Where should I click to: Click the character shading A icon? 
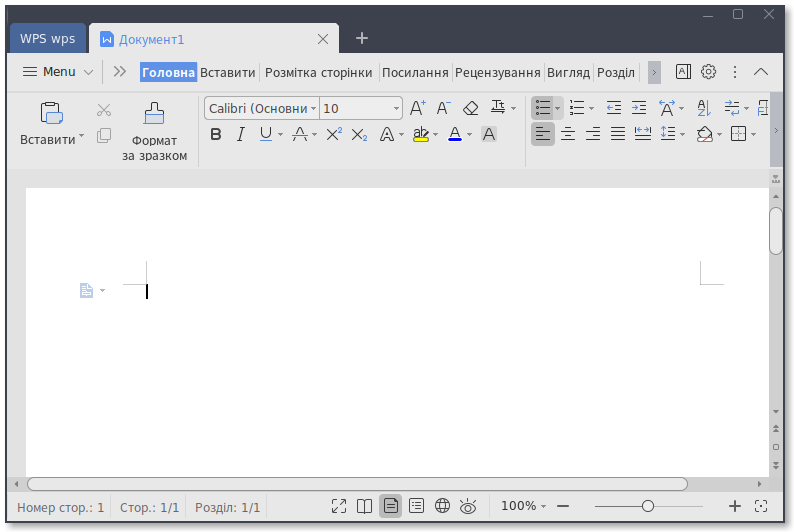(489, 134)
